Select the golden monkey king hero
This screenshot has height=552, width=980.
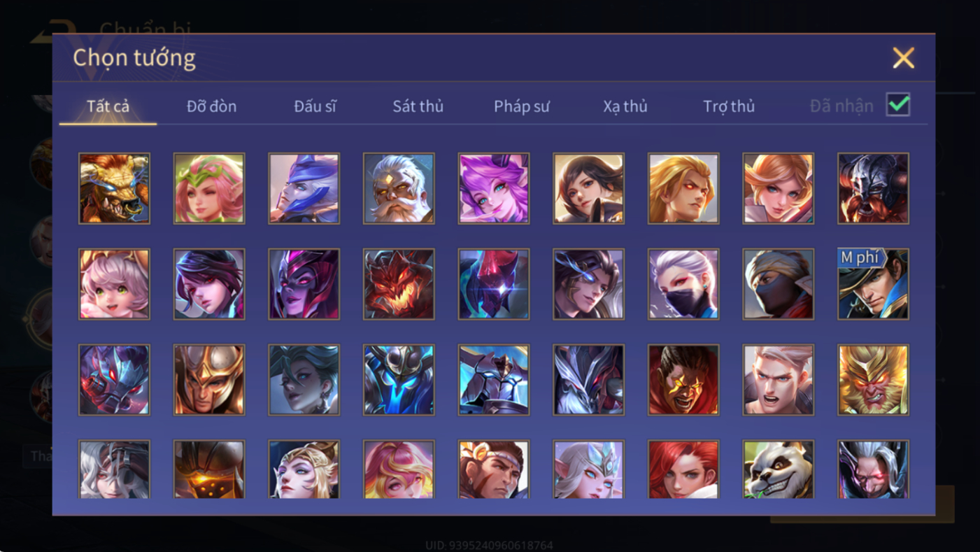(873, 380)
